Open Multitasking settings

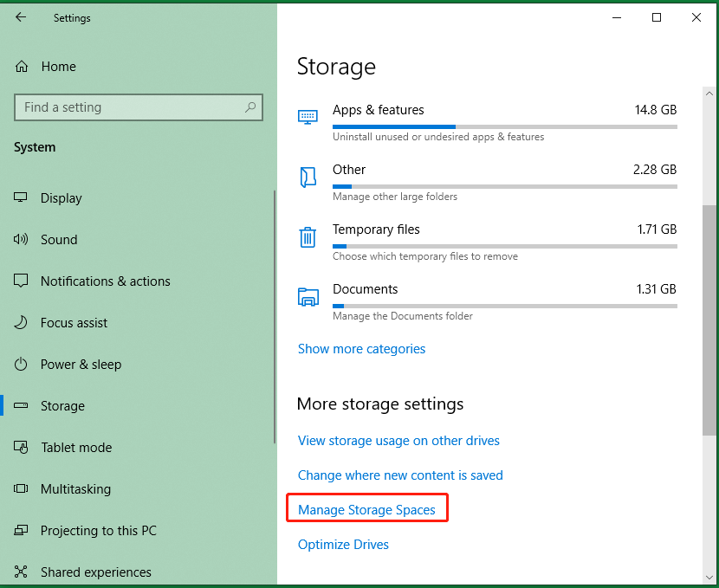pos(75,489)
